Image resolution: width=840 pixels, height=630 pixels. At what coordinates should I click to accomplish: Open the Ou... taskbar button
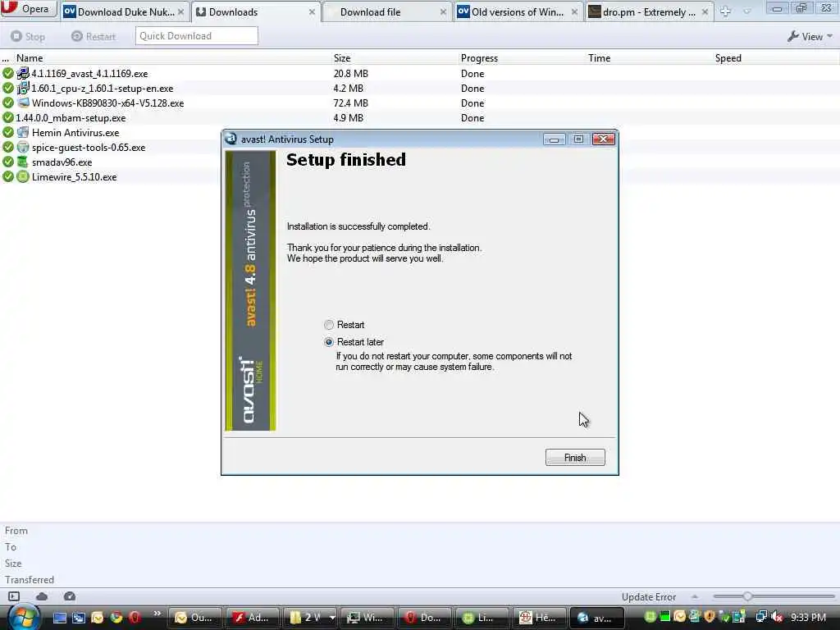click(x=194, y=618)
